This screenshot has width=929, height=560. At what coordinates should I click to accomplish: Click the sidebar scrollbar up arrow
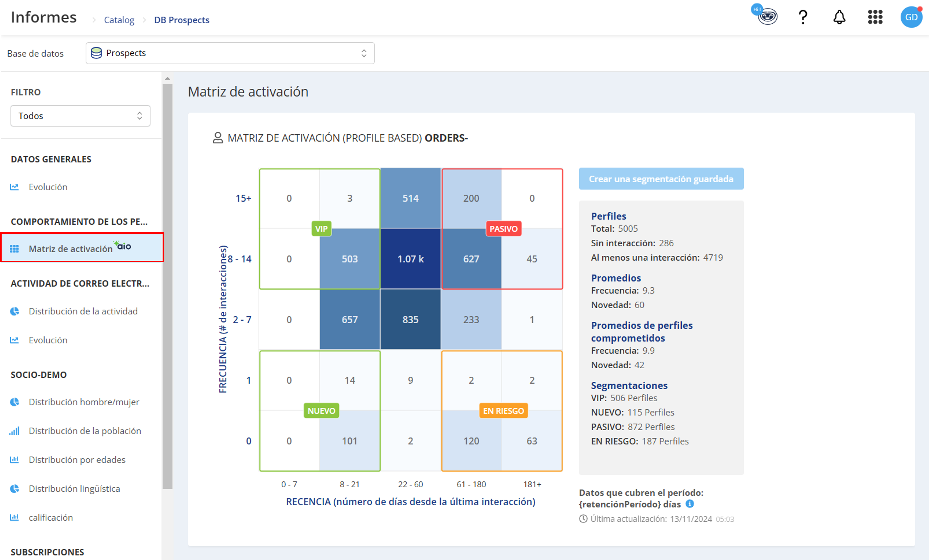[x=167, y=79]
